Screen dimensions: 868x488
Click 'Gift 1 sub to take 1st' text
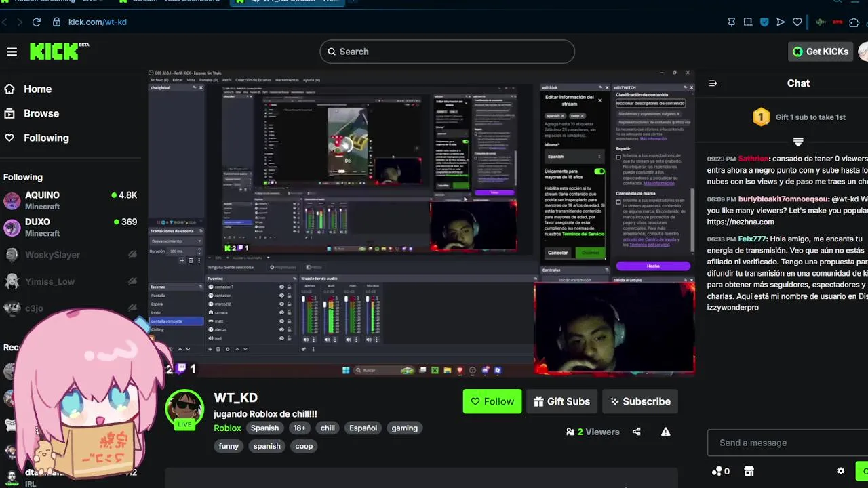[810, 117]
